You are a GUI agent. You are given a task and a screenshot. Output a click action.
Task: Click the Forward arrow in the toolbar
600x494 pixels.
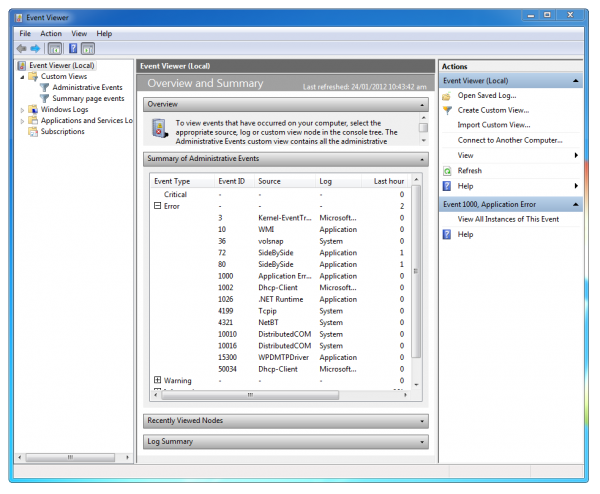[35, 48]
